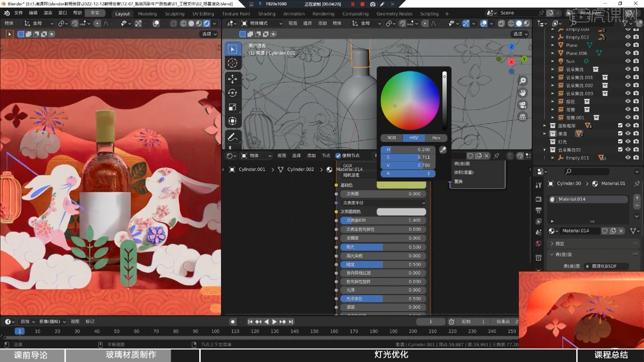Toggle 使用节点 checkbox

click(338, 156)
